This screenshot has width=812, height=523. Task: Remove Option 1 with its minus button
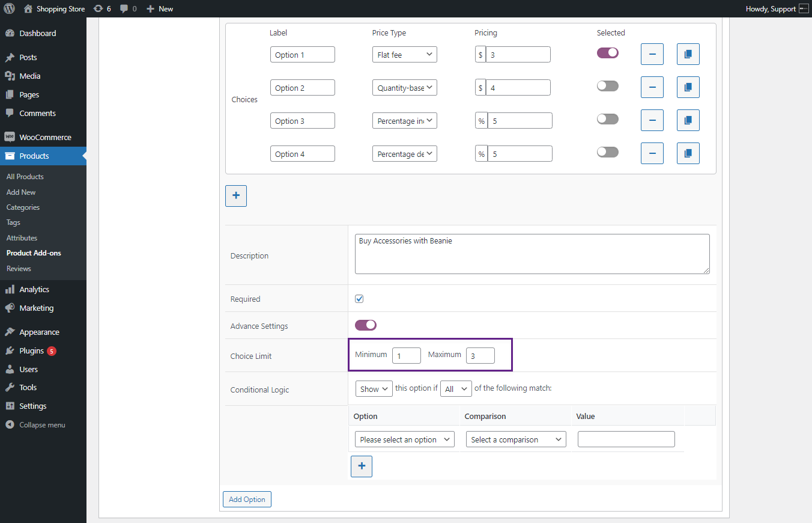pyautogui.click(x=652, y=54)
